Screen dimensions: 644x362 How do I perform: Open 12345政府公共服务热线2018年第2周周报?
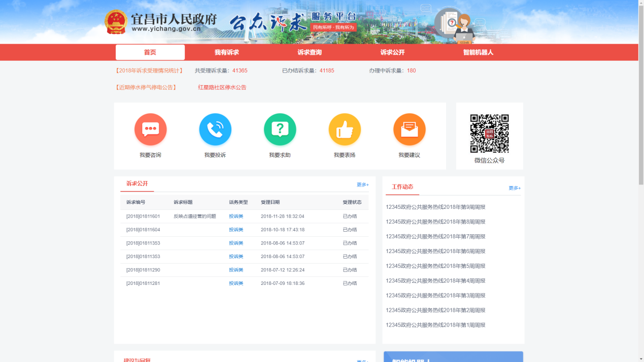(435, 310)
